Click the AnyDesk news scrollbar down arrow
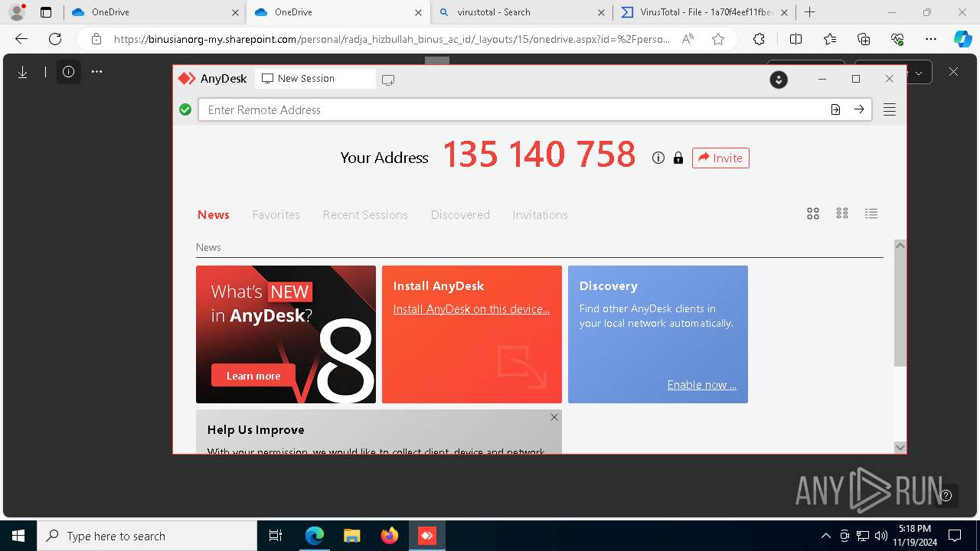 tap(900, 448)
